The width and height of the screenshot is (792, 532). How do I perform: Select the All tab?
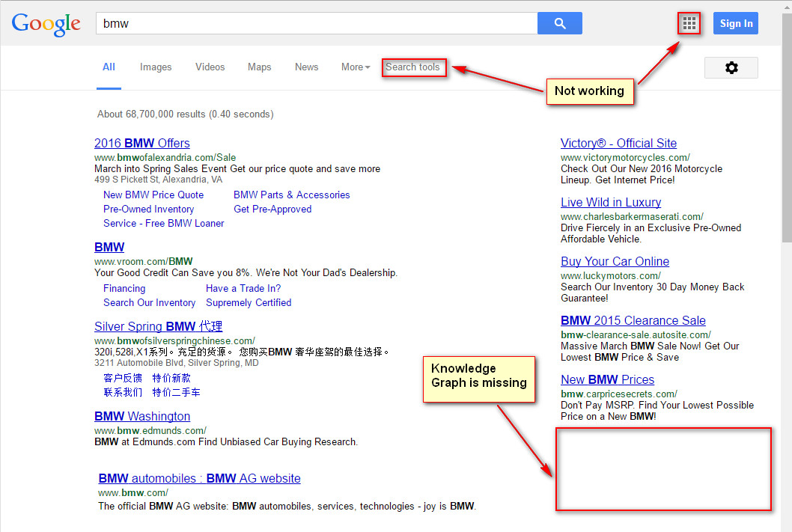click(x=109, y=67)
